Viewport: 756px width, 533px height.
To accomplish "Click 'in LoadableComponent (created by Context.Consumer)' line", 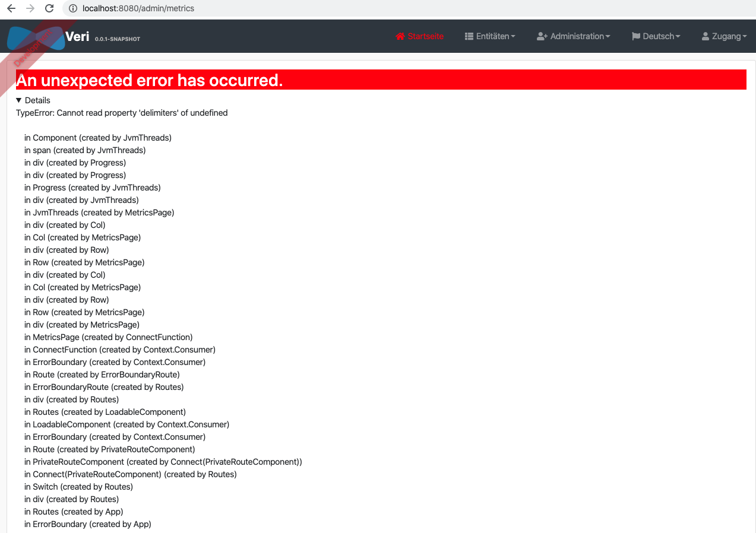I will tap(126, 424).
